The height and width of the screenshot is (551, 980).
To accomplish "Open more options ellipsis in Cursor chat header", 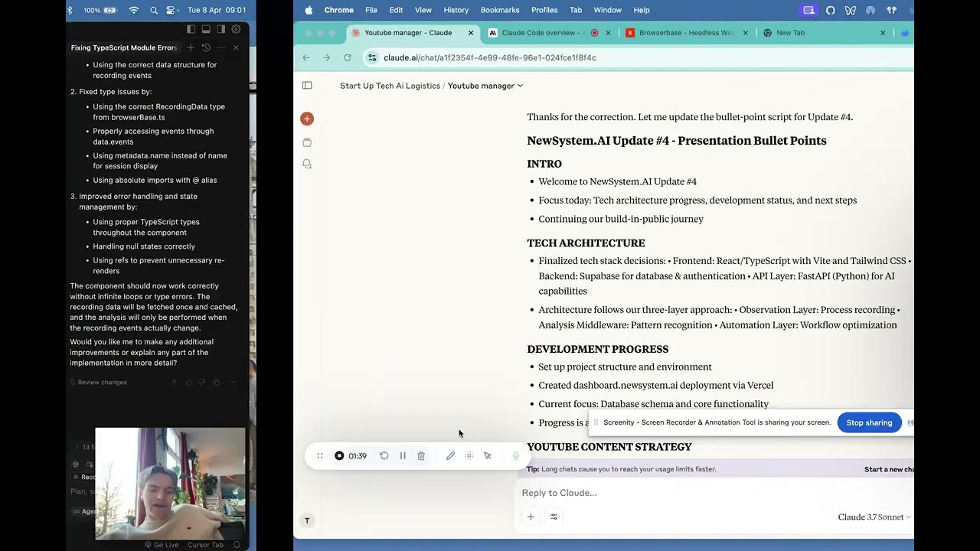I will (x=220, y=47).
